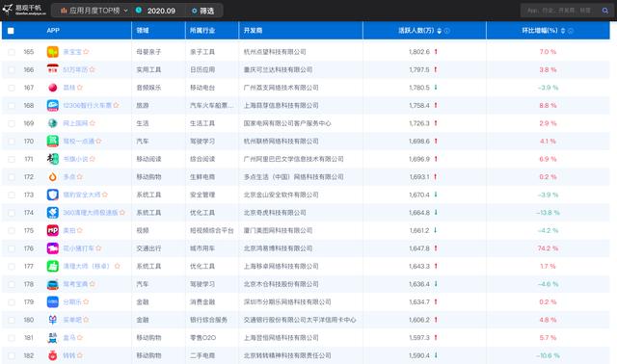
Task: Favorite the row 165 app with its star
Action: click(86, 51)
